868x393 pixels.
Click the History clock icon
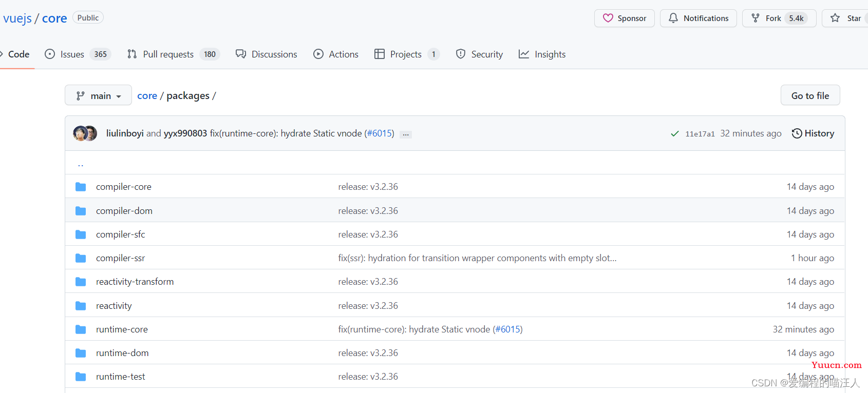[797, 133]
